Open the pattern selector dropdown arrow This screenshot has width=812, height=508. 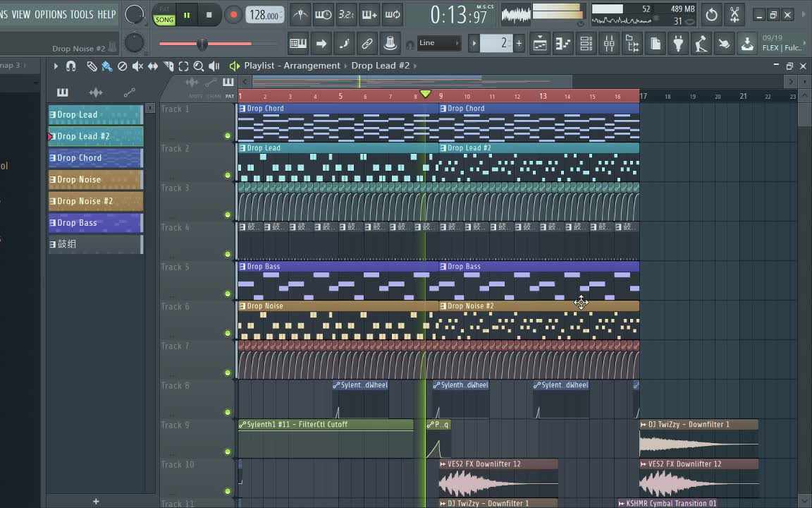coord(474,43)
